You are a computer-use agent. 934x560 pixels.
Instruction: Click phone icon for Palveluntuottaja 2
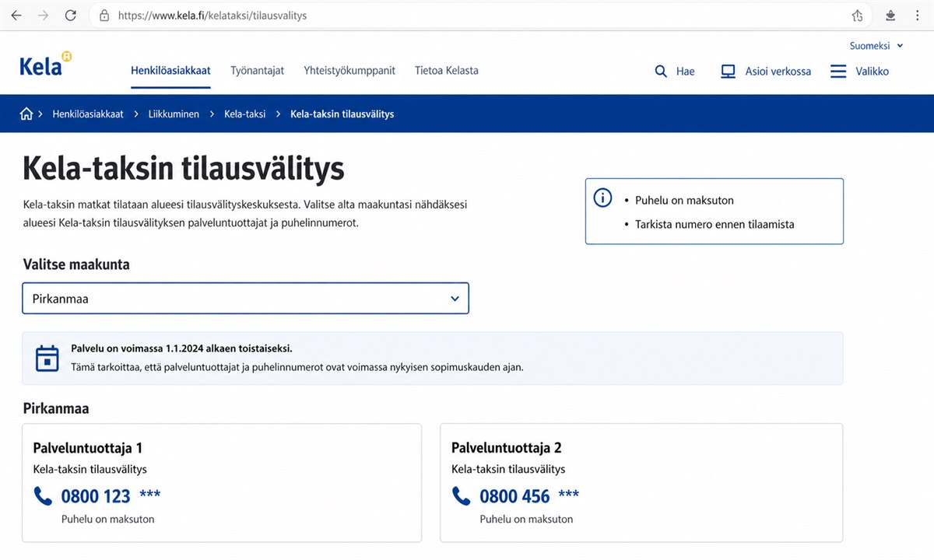point(462,495)
